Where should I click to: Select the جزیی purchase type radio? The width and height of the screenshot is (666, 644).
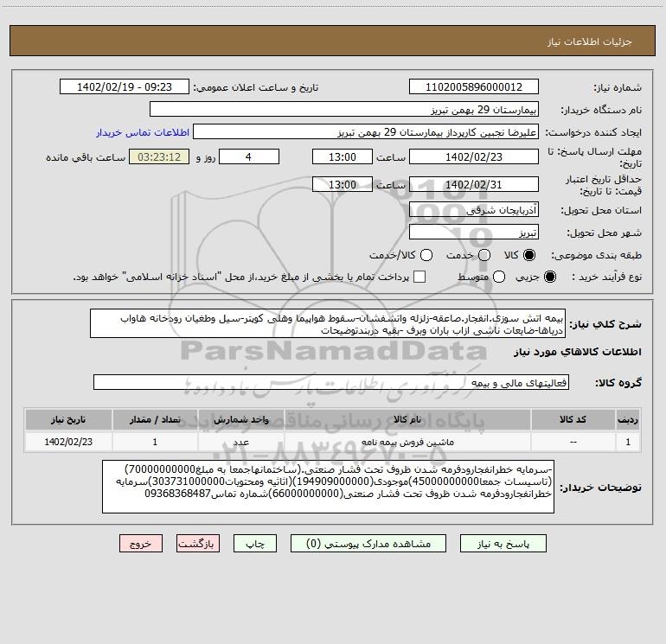point(550,277)
